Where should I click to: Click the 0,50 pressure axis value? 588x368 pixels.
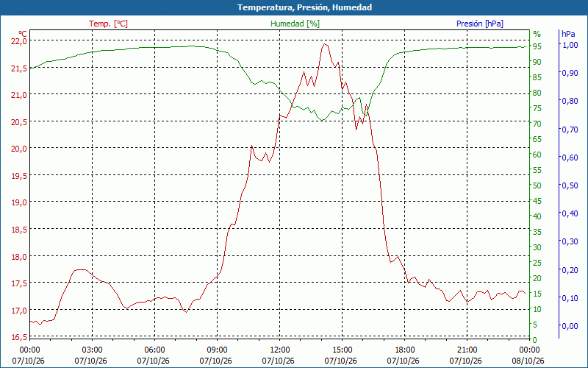point(570,185)
